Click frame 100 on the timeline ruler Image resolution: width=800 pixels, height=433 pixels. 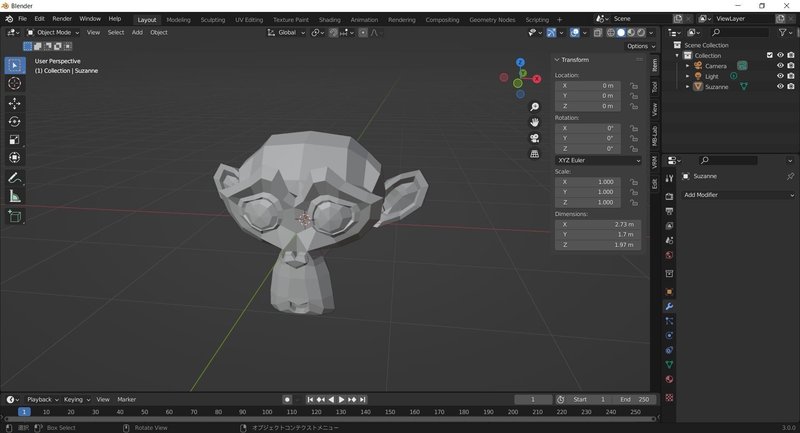coord(267,412)
